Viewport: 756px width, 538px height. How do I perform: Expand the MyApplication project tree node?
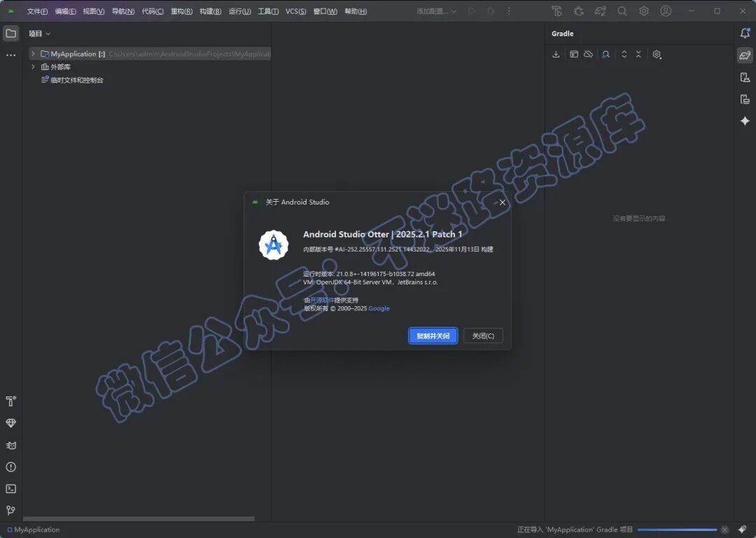[x=33, y=53]
